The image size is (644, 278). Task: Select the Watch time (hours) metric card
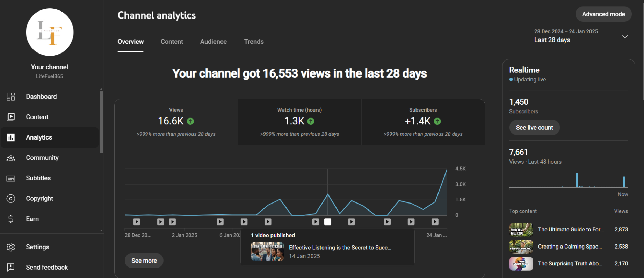[x=299, y=122]
